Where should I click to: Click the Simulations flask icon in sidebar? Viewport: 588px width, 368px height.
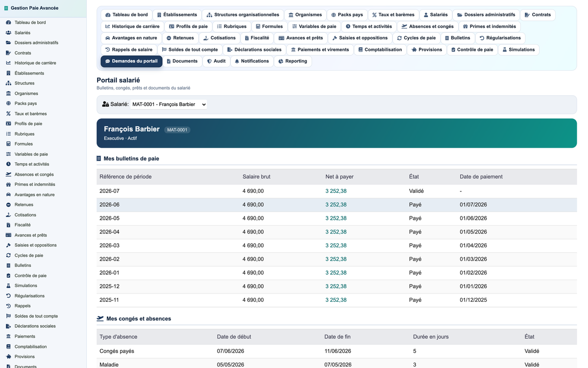coord(8,286)
